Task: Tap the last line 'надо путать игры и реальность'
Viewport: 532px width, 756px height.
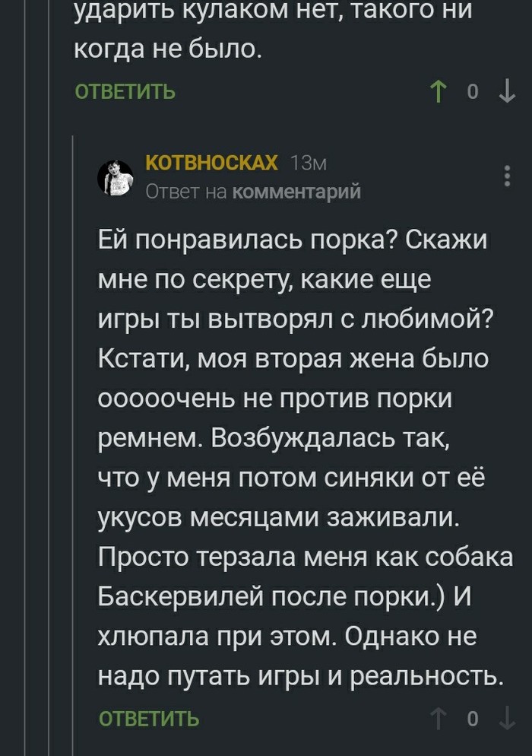Action: (301, 675)
